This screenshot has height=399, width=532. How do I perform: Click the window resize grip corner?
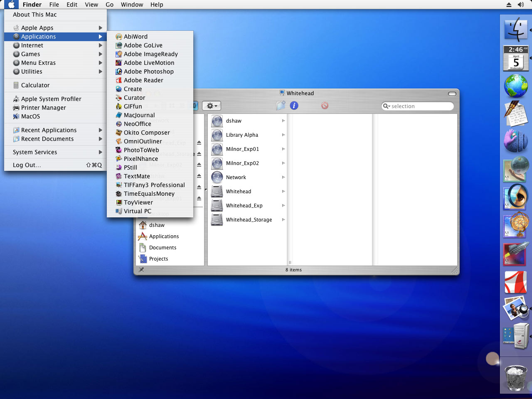pos(455,270)
